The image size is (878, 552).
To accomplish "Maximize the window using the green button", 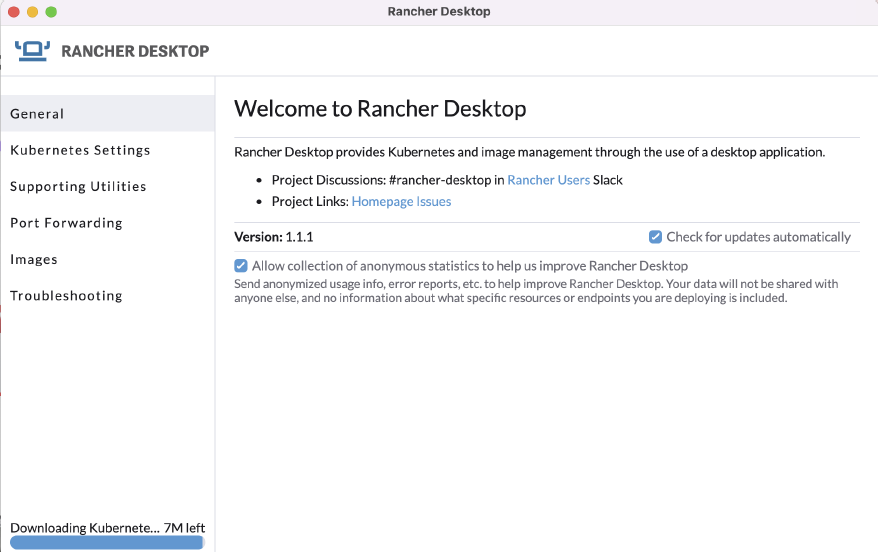I will (x=51, y=12).
